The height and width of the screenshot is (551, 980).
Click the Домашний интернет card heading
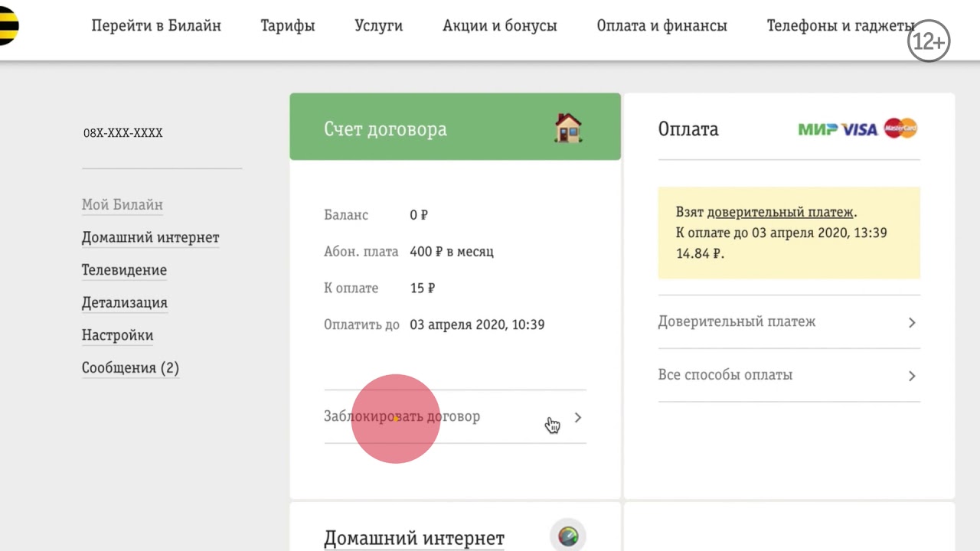[414, 538]
